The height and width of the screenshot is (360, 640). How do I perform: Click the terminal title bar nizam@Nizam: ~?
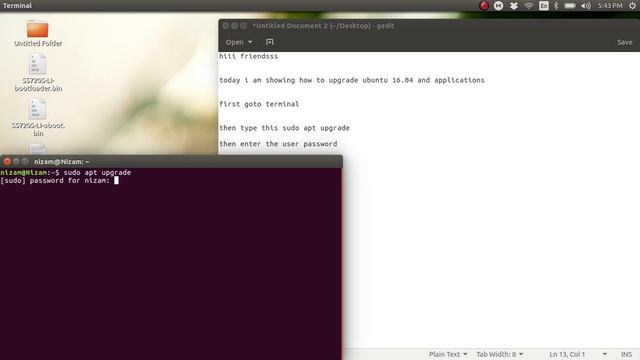(62, 162)
